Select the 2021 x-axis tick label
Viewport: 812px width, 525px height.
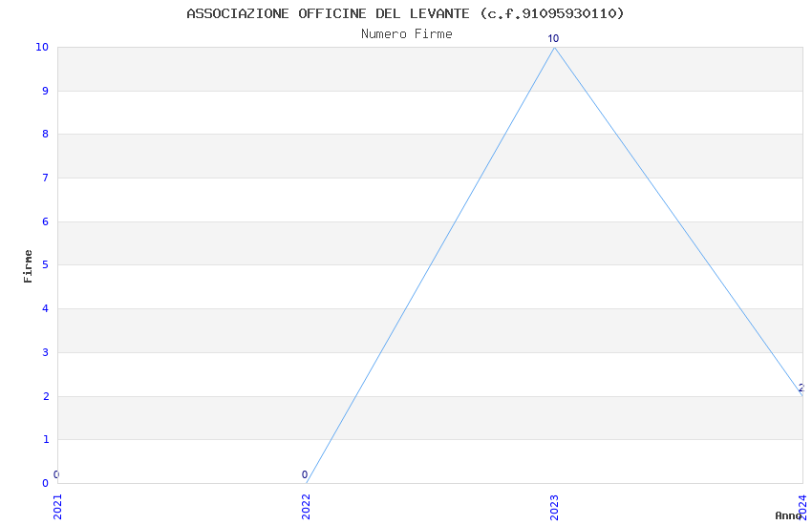pyautogui.click(x=57, y=507)
